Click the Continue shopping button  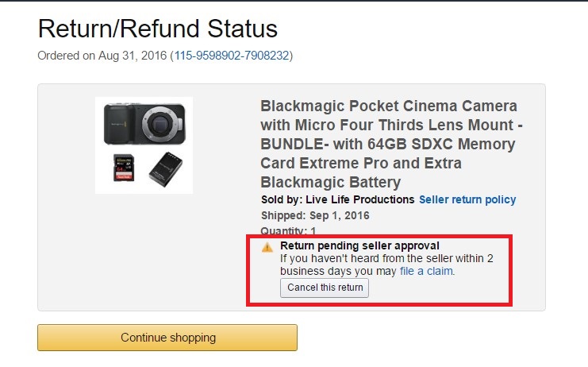[x=167, y=338]
